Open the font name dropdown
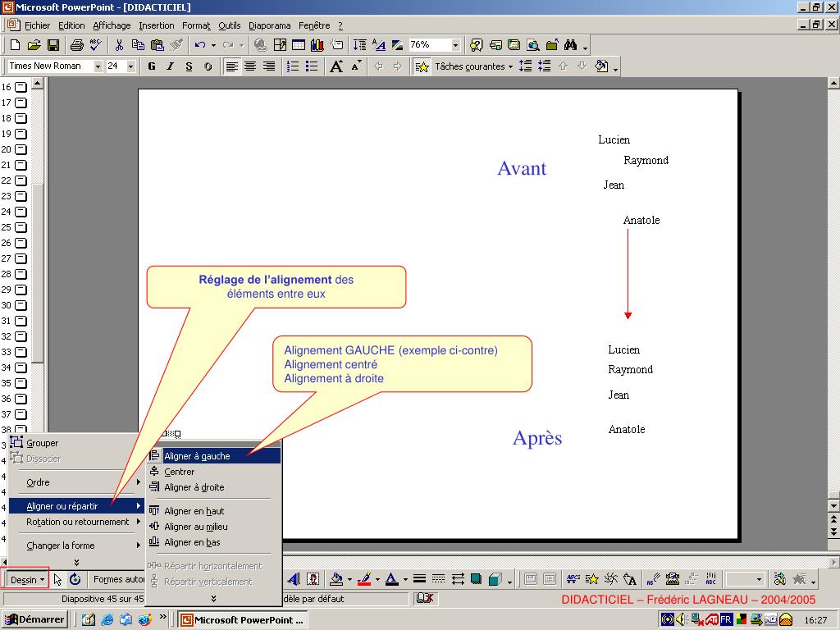 98,66
